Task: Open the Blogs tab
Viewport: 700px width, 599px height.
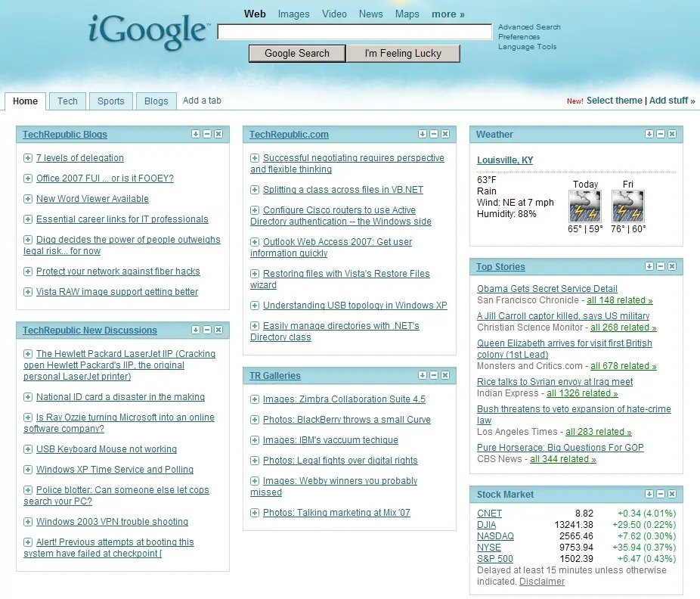Action: [156, 101]
